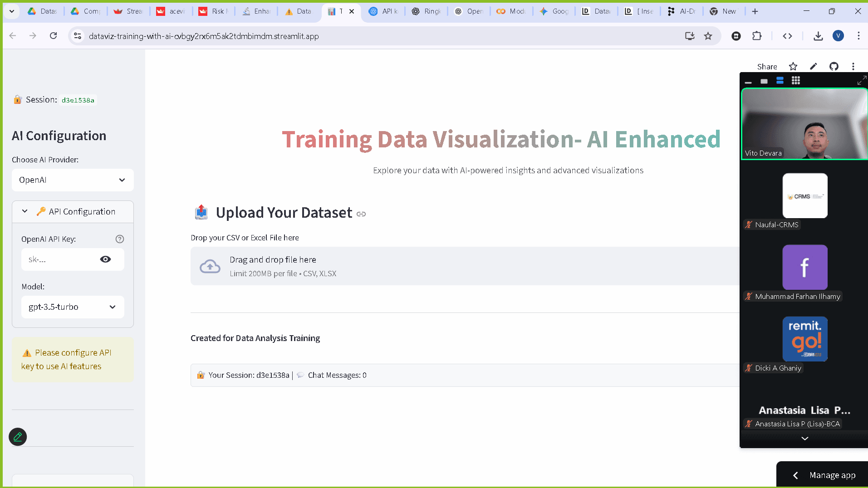Install app icon in address bar
Image resolution: width=868 pixels, height=488 pixels.
click(x=690, y=36)
